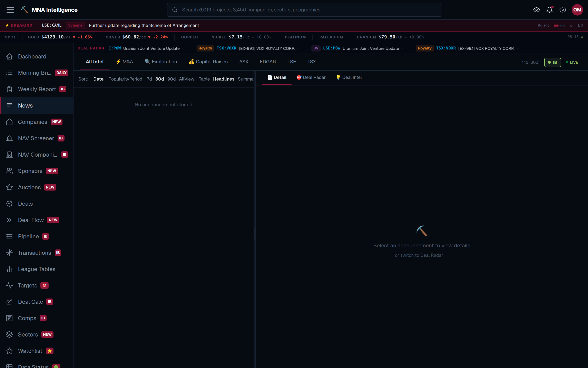Viewport: 588px width, 368px height.
Task: Open the LSE:CAML breaking headline
Action: (x=144, y=25)
